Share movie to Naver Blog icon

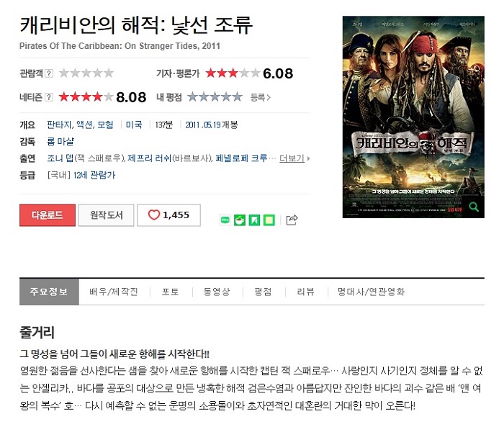[225, 220]
